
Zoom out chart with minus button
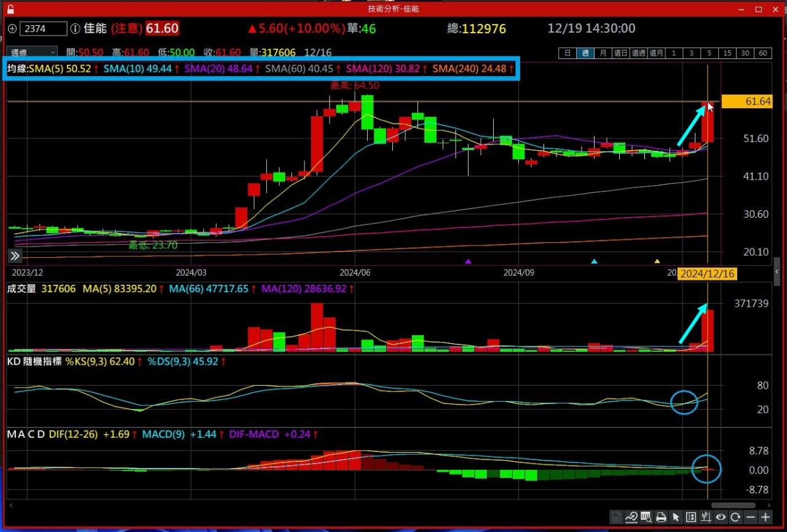click(x=749, y=517)
